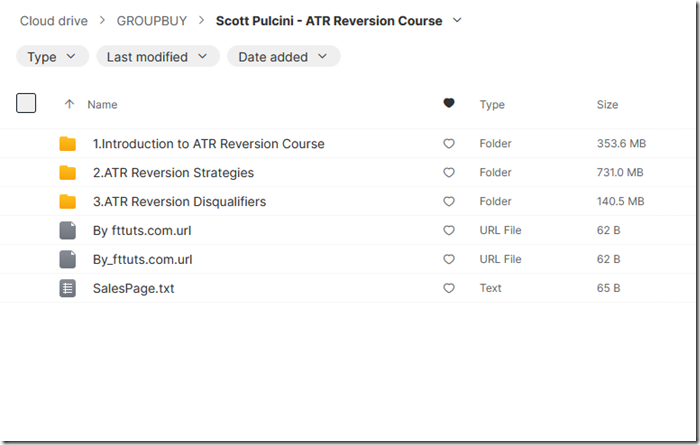Click the folder icon for 3.ATR Reversion Disqualifiers
Image resolution: width=700 pixels, height=445 pixels.
[67, 202]
